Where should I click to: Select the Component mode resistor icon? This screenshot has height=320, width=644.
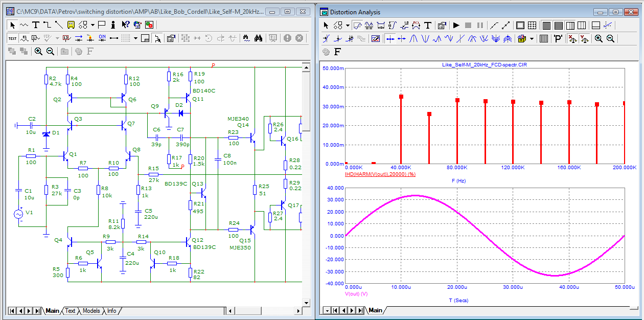click(24, 25)
